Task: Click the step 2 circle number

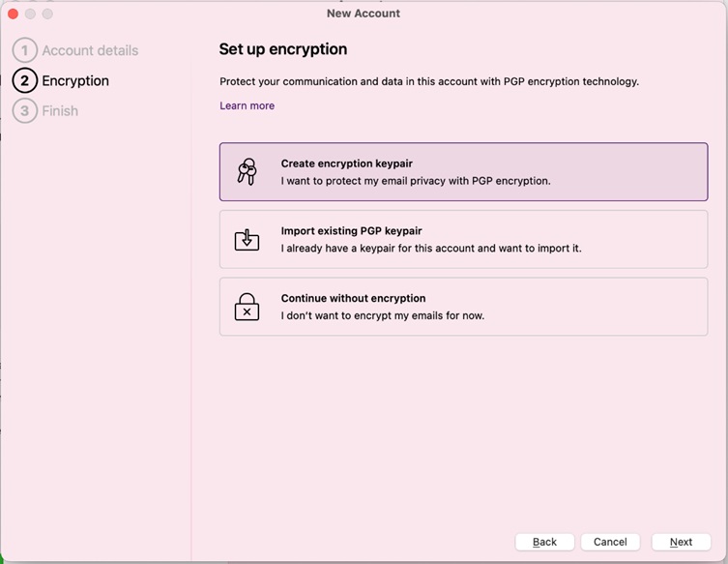Action: tap(25, 81)
